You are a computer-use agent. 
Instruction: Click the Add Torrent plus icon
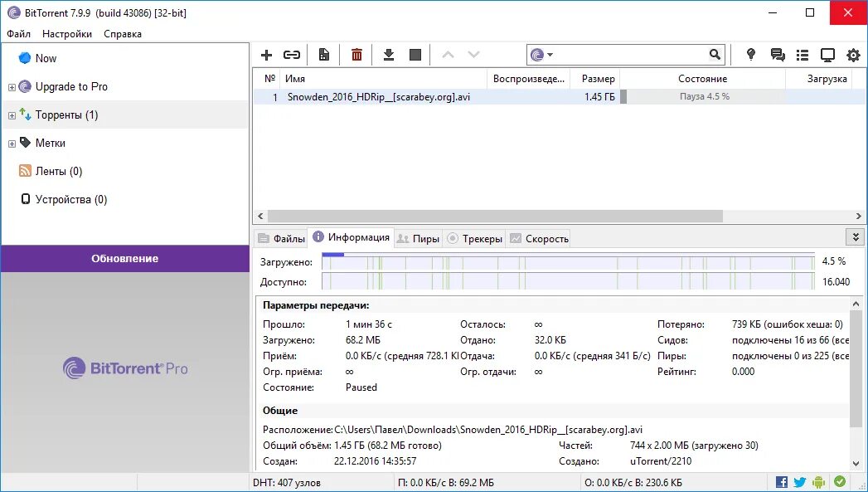coord(266,55)
